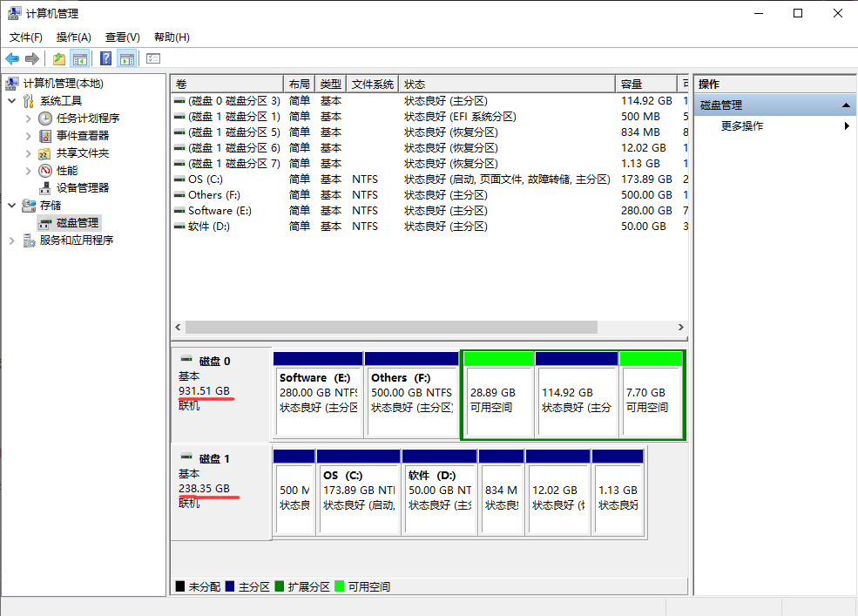
Task: Sort by the 容量 column header
Action: tap(645, 84)
